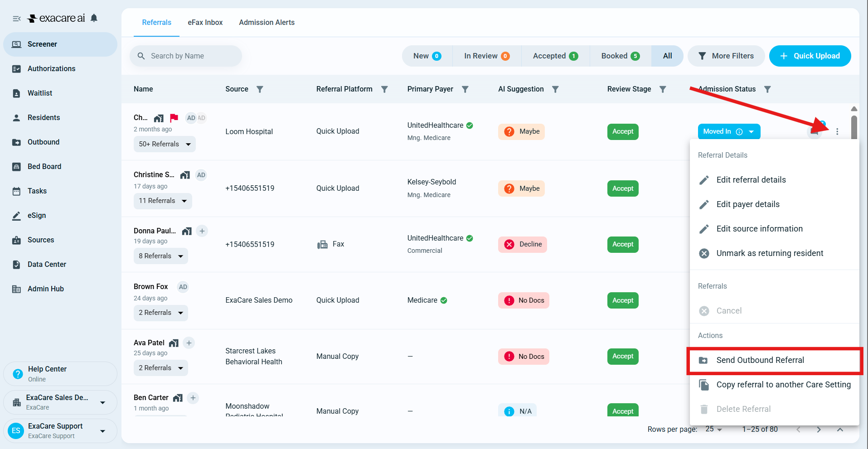
Task: Click the Outbound folder icon in the sidebar
Action: pyautogui.click(x=16, y=142)
